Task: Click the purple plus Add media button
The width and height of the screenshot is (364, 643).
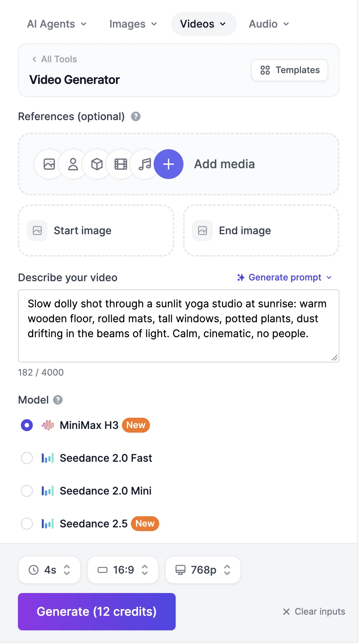Action: coord(169,164)
